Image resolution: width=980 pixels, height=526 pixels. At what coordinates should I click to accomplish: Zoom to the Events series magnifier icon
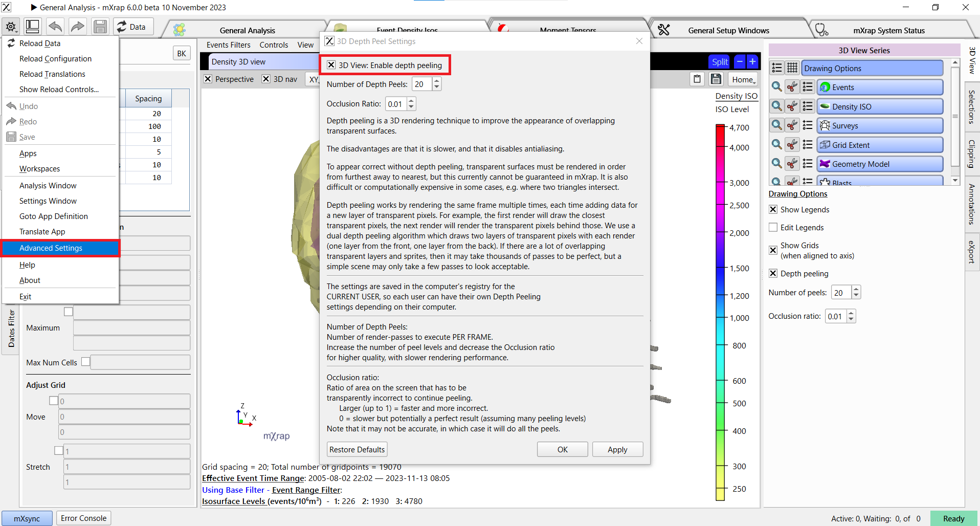click(776, 87)
